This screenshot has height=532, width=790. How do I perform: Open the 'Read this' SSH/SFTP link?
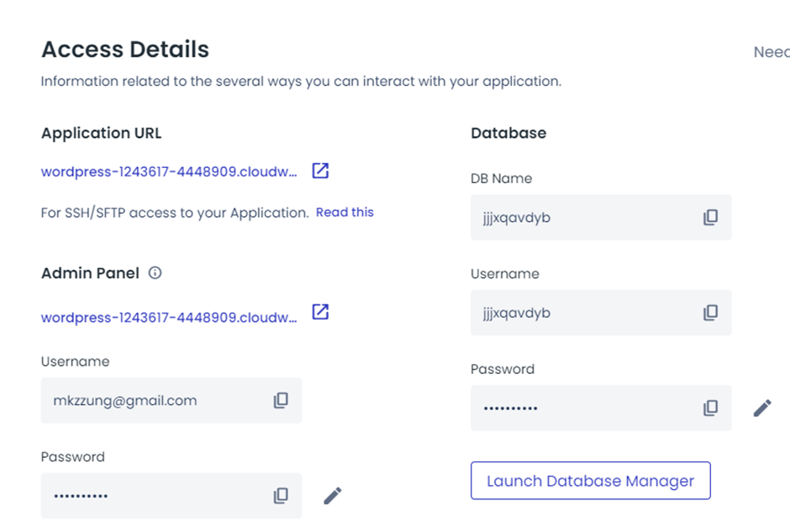[x=345, y=213]
